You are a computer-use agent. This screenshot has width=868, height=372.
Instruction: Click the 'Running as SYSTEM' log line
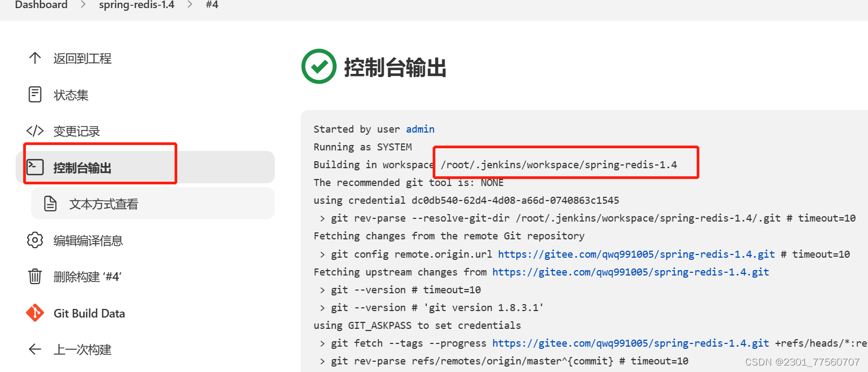[363, 147]
